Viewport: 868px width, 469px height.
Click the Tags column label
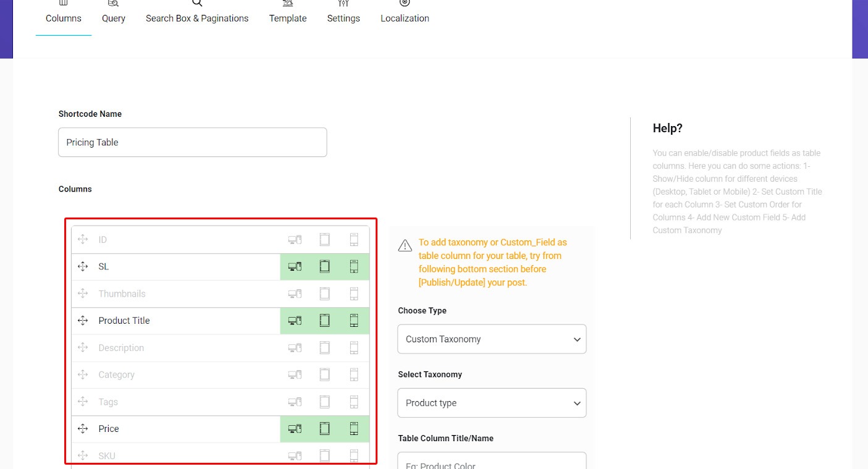(108, 402)
